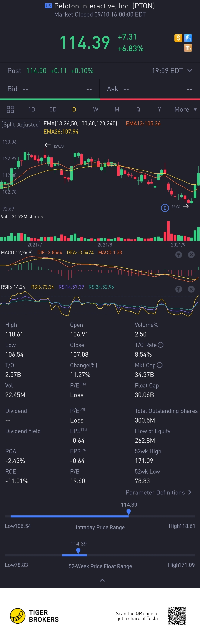Viewport: 200px width, 644px height.
Task: Tap the MACD(12,26,9) indicator label
Action: pos(17,252)
